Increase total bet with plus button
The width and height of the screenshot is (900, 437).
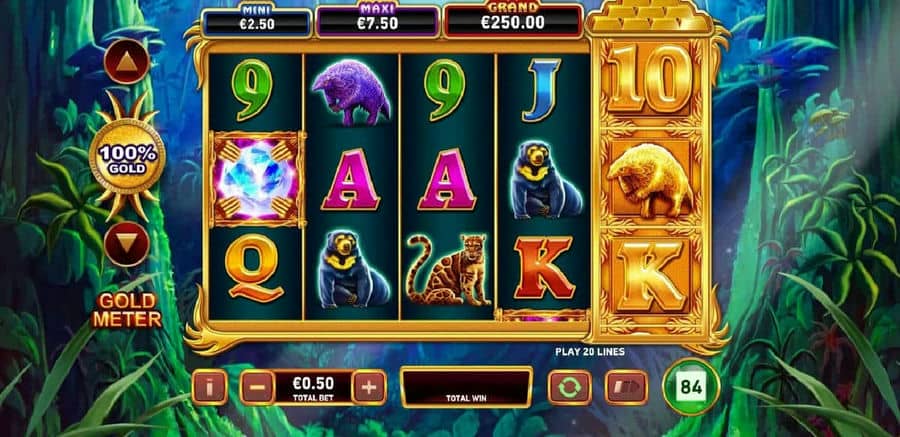368,388
